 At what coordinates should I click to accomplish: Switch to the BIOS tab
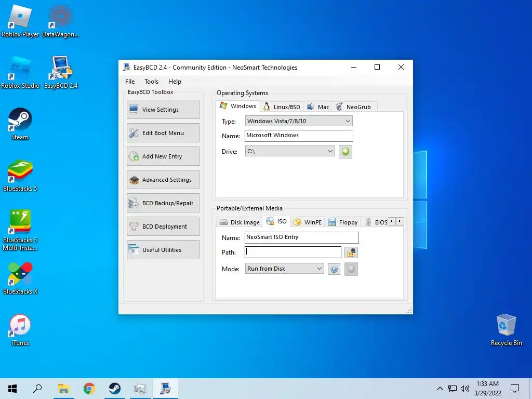376,222
